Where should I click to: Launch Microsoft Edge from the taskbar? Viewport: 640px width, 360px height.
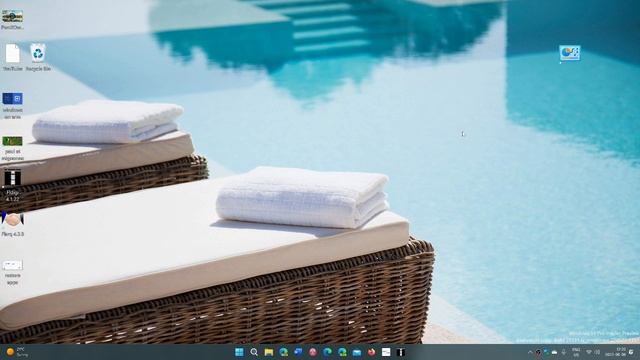tap(327, 352)
